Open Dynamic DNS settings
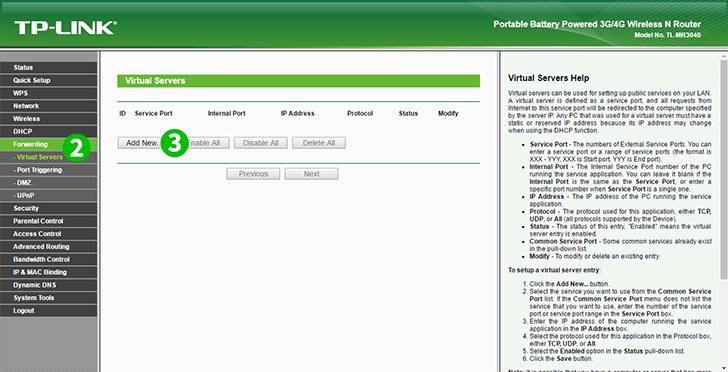 [x=49, y=285]
